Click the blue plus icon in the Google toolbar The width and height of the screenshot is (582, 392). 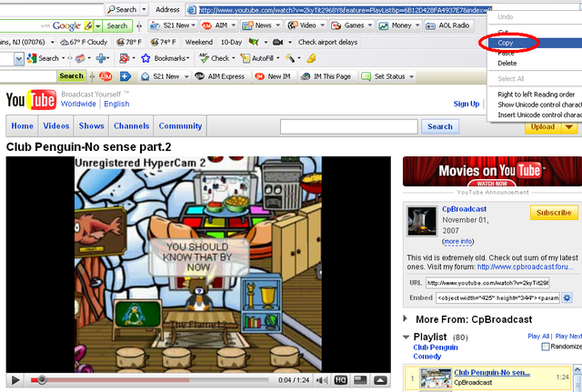[101, 58]
